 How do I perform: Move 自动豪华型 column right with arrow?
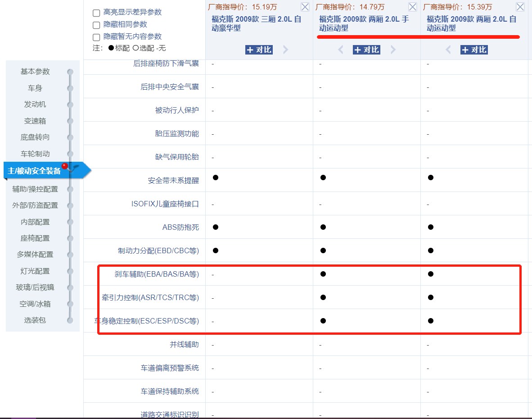click(x=285, y=50)
